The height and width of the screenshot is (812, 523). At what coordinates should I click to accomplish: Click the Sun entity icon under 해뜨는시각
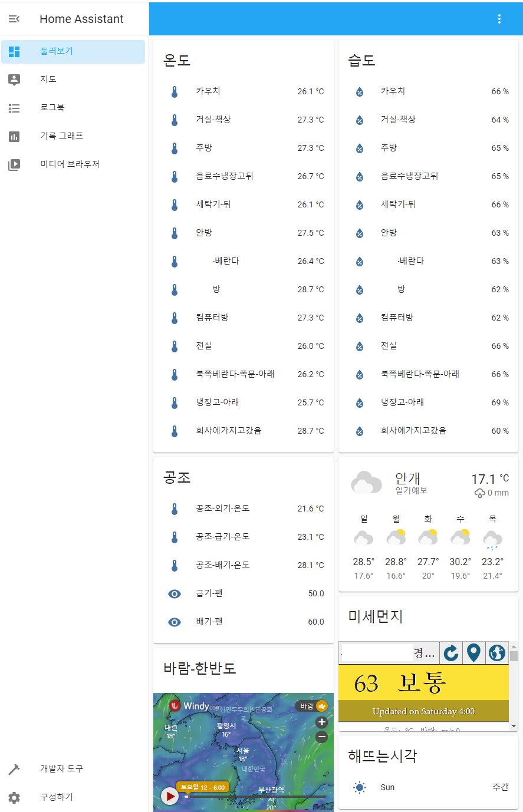(359, 787)
